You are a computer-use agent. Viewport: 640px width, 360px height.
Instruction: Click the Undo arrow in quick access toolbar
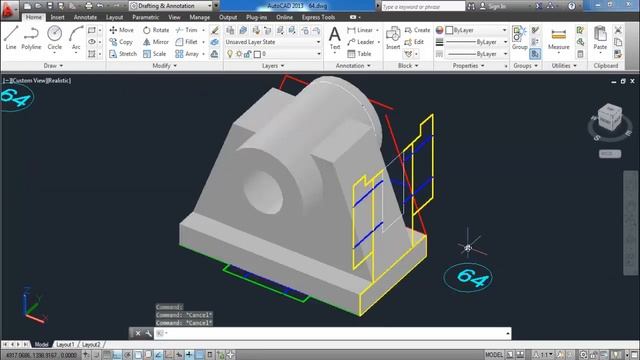coord(100,6)
